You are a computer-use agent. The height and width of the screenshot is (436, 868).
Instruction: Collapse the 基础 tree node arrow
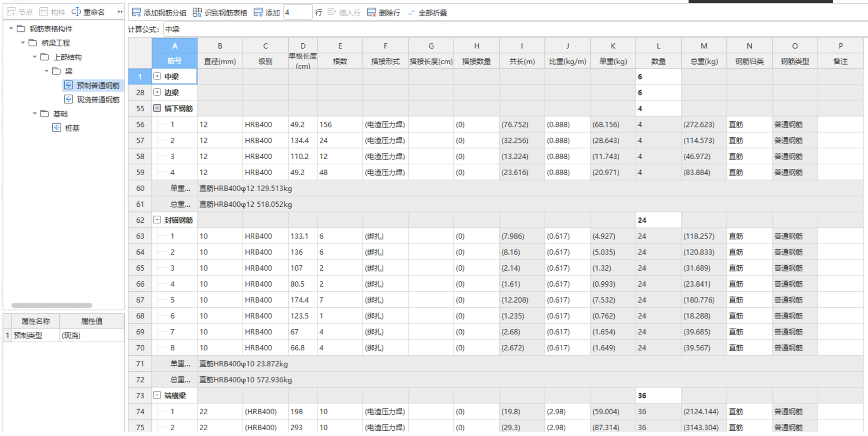tap(35, 114)
